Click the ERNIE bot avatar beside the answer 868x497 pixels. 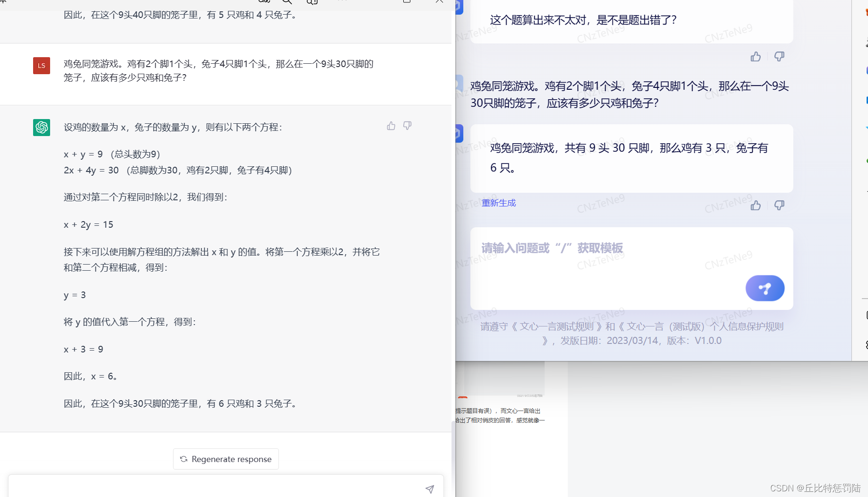pos(459,133)
